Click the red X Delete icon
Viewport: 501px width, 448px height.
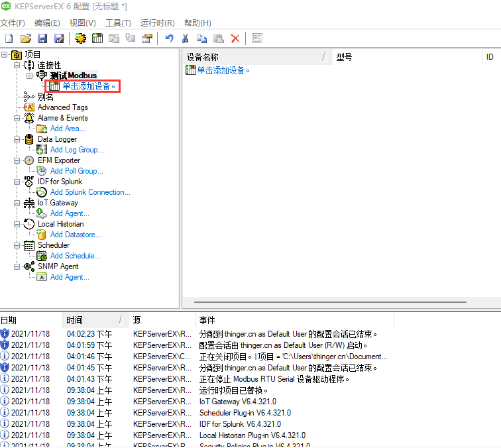[x=235, y=38]
